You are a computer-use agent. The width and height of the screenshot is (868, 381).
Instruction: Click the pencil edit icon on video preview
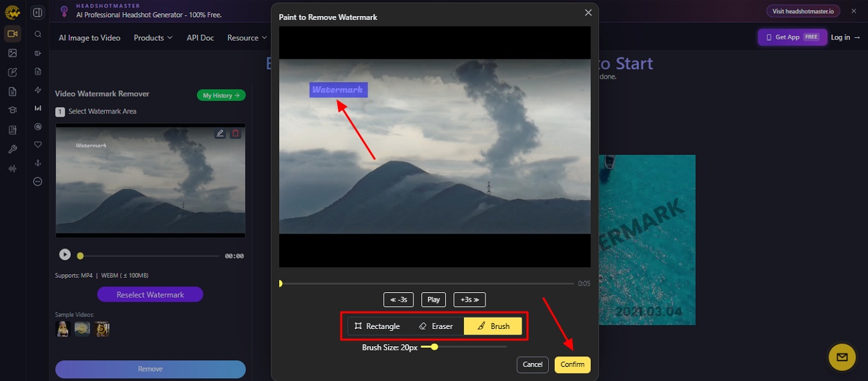point(220,133)
